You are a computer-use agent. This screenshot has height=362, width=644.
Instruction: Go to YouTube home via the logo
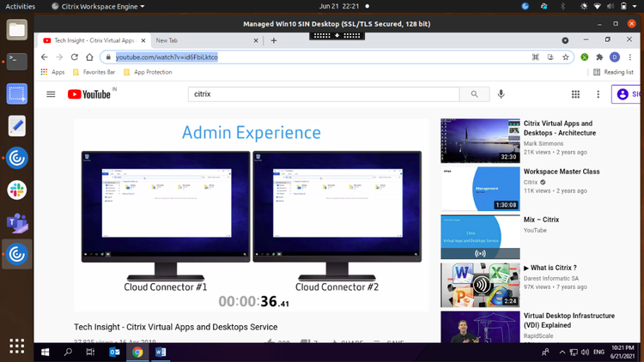89,94
